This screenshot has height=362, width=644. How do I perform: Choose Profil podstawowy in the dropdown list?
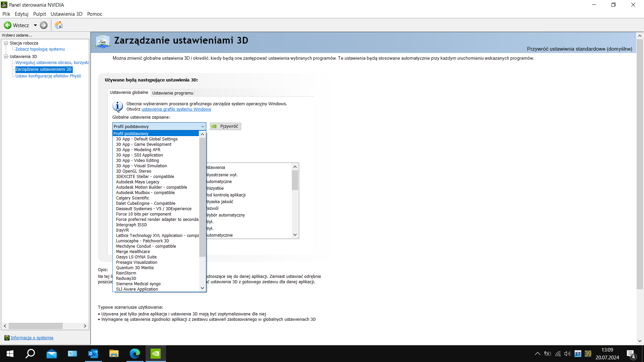[156, 133]
